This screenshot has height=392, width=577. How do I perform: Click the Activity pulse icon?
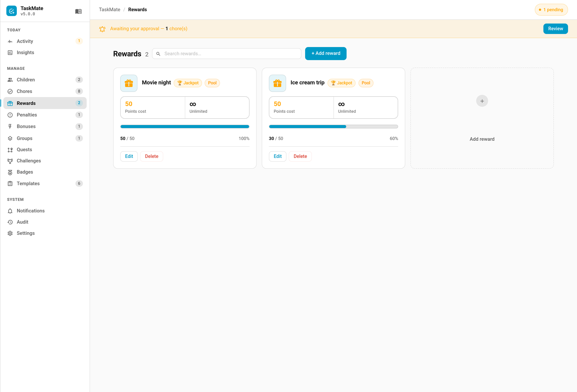(x=10, y=41)
